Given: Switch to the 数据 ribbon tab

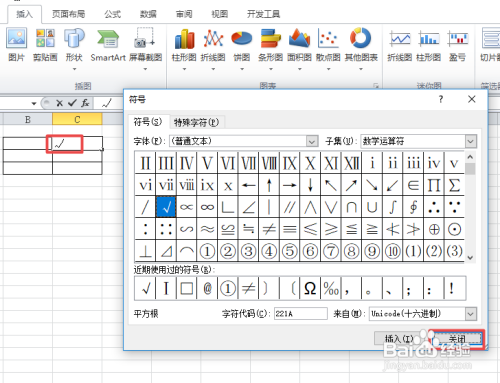Looking at the screenshot, I should click(x=148, y=14).
